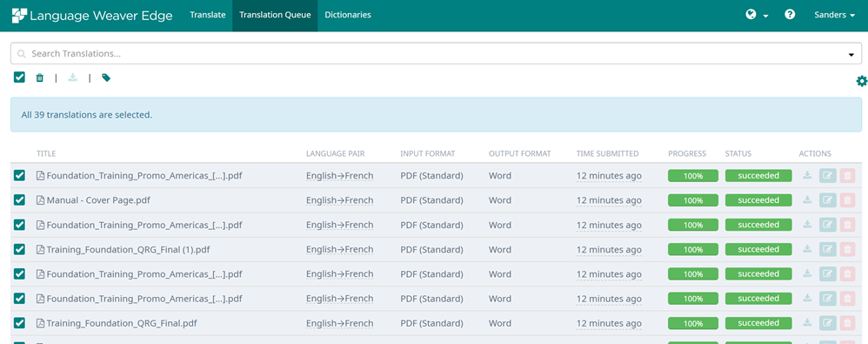Viewport: 868px width, 344px height.
Task: Open the help question mark icon
Action: tap(790, 15)
